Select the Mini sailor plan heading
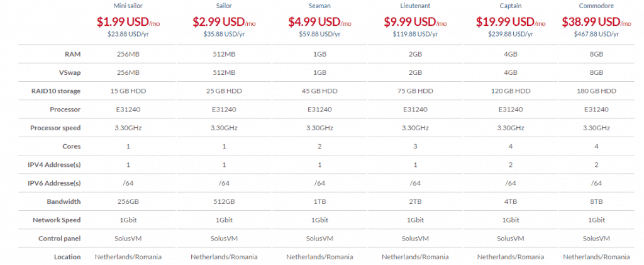This screenshot has width=644, height=265. click(x=128, y=6)
